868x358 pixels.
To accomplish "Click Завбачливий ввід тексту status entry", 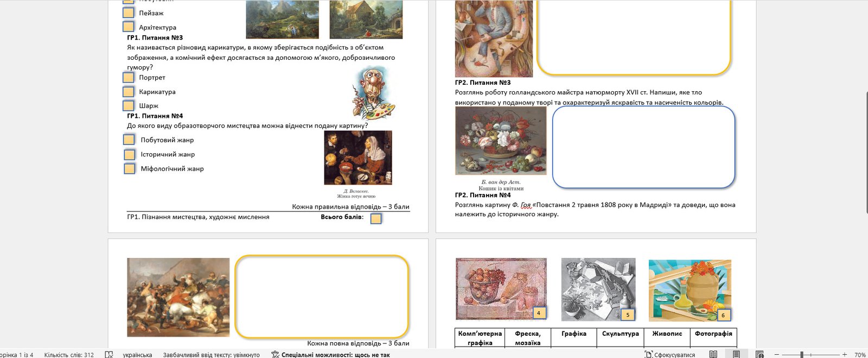I will [x=211, y=355].
